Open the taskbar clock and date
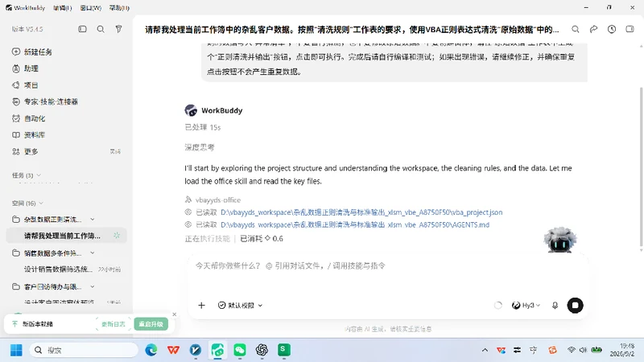This screenshot has width=644, height=362. click(x=621, y=350)
